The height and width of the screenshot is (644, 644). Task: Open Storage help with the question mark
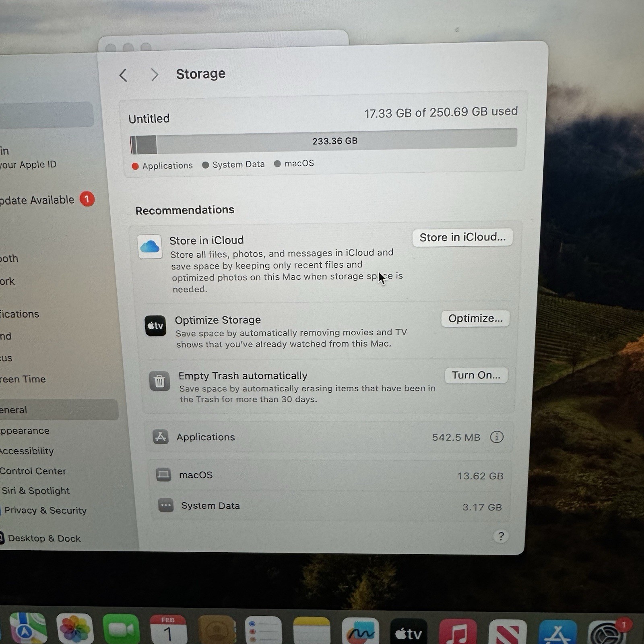pyautogui.click(x=501, y=536)
